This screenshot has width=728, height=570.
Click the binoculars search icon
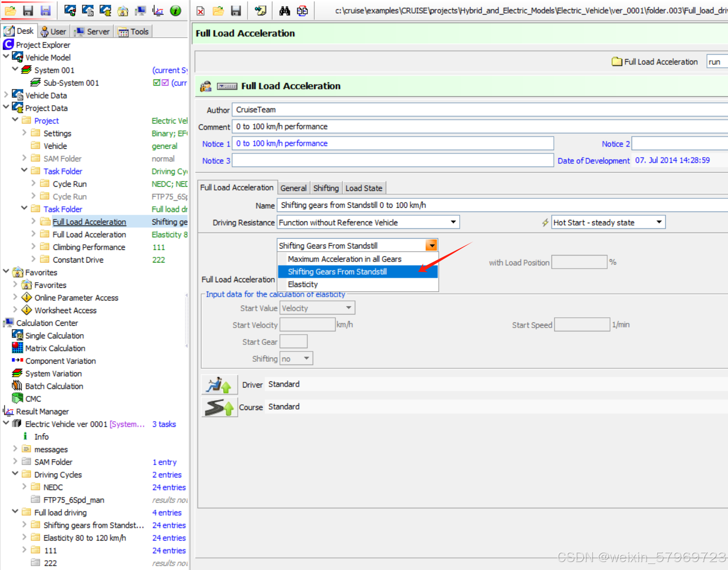click(285, 11)
